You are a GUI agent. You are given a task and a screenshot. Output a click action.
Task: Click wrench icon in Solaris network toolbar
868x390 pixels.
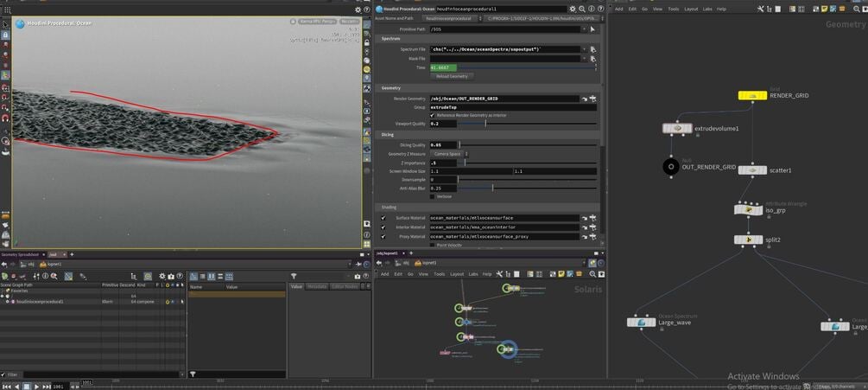tap(498, 273)
